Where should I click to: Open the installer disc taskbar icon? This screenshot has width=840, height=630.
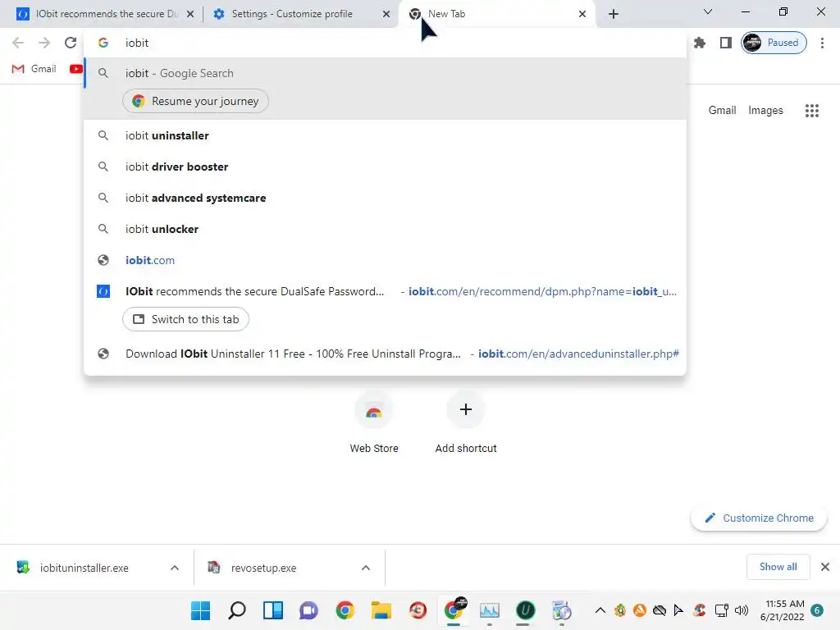[561, 610]
